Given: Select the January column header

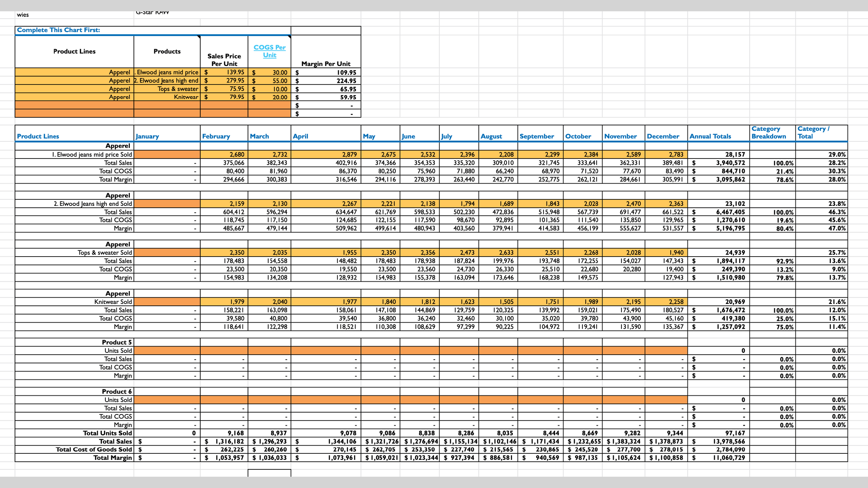Looking at the screenshot, I should 167,133.
